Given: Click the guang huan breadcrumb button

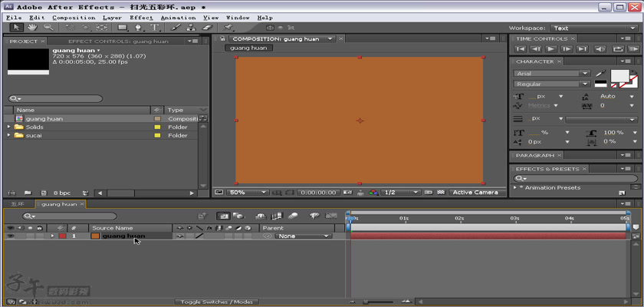Looking at the screenshot, I should [x=248, y=48].
